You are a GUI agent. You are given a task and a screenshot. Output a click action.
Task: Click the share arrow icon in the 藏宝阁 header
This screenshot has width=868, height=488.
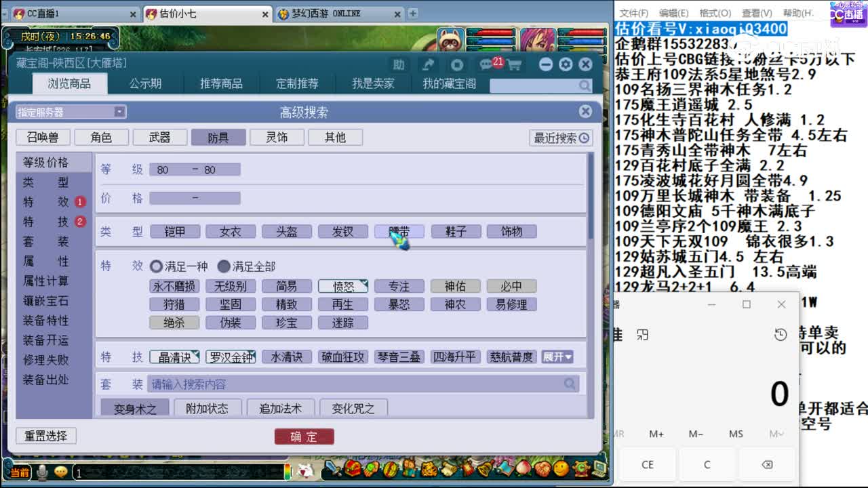[x=428, y=64]
